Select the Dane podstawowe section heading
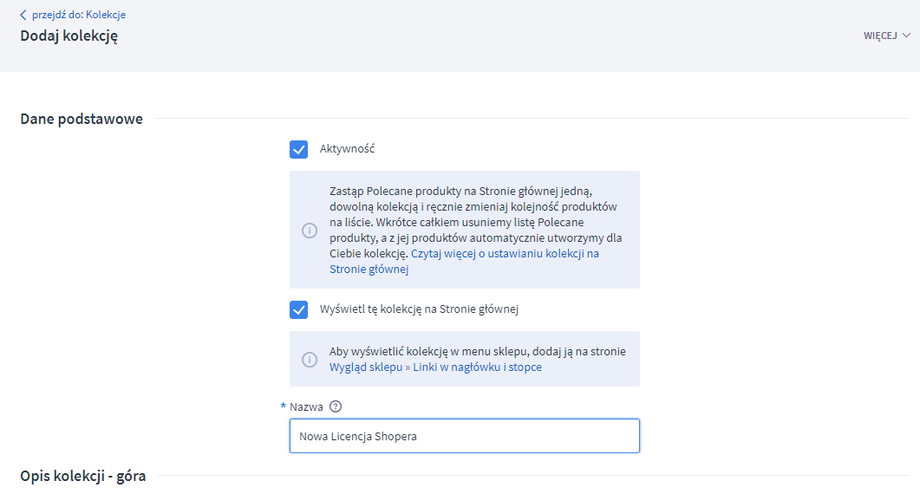 pos(81,119)
